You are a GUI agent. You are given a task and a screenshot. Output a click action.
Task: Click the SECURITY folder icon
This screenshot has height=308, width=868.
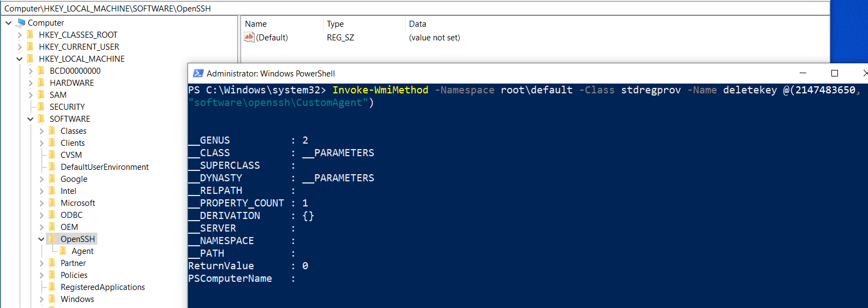[42, 106]
